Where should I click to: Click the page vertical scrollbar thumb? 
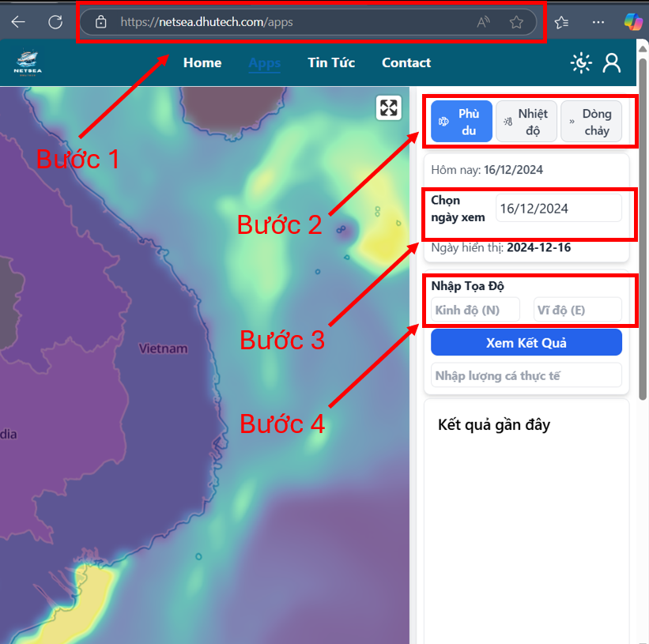pos(643,228)
